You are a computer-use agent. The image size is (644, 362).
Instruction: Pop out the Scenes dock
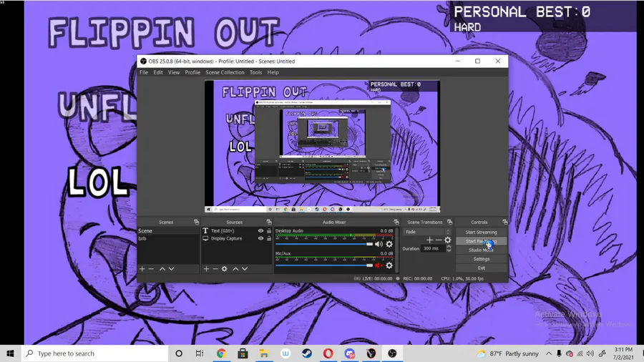coord(196,222)
